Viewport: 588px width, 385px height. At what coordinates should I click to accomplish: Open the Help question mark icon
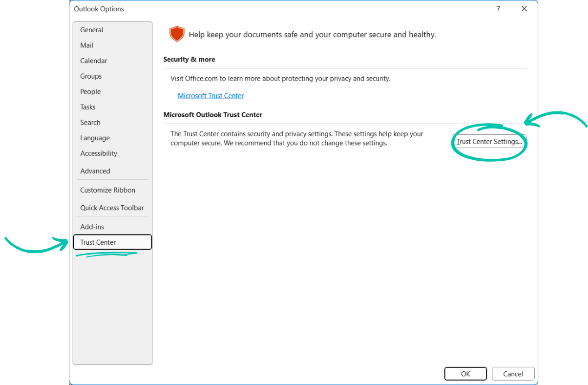pos(498,8)
